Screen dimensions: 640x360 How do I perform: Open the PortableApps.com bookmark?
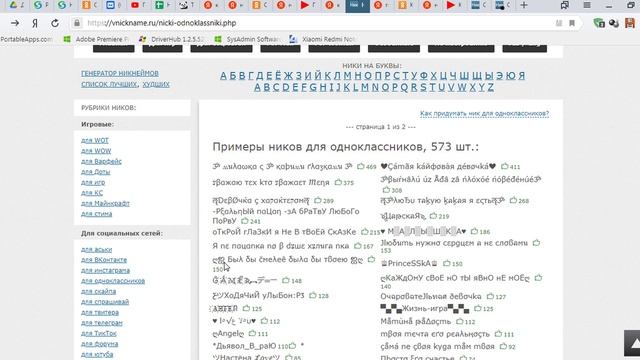(x=26, y=39)
